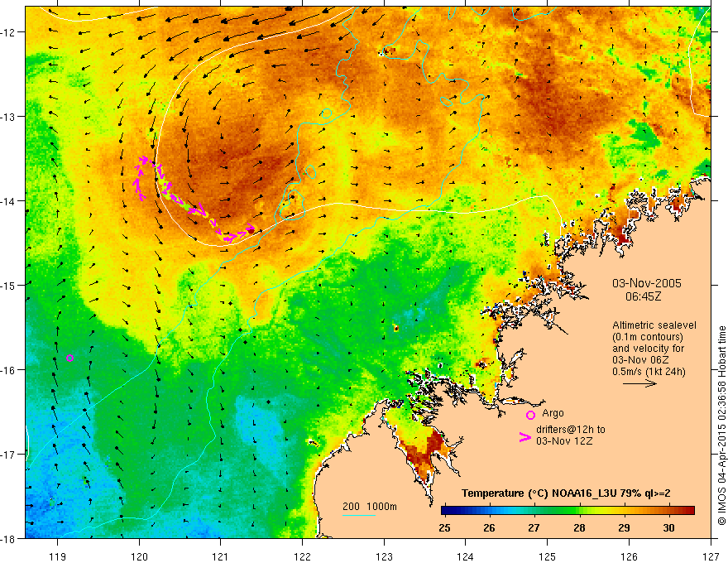Screen dimensions: 728x563
Task: Click the "Argo" legend label
Action: click(553, 413)
